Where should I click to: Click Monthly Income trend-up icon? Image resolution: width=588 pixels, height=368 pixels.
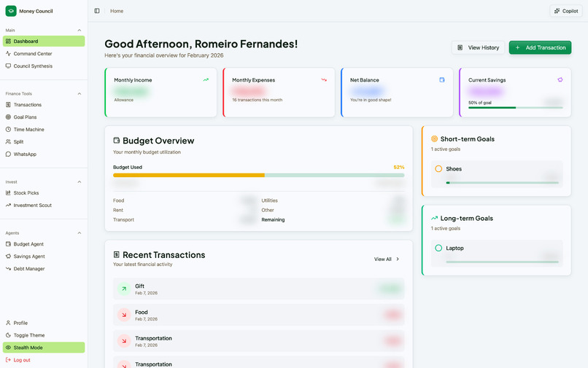pyautogui.click(x=206, y=80)
